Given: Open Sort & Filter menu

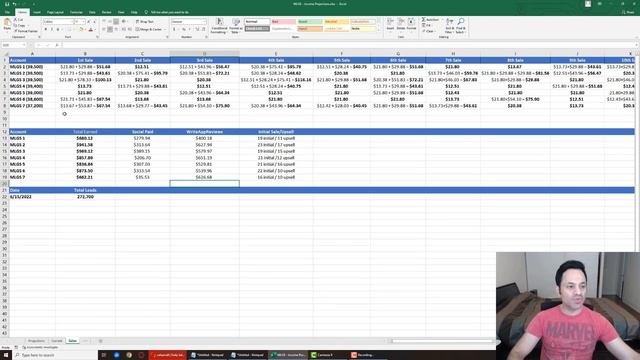Looking at the screenshot, I should [x=449, y=26].
